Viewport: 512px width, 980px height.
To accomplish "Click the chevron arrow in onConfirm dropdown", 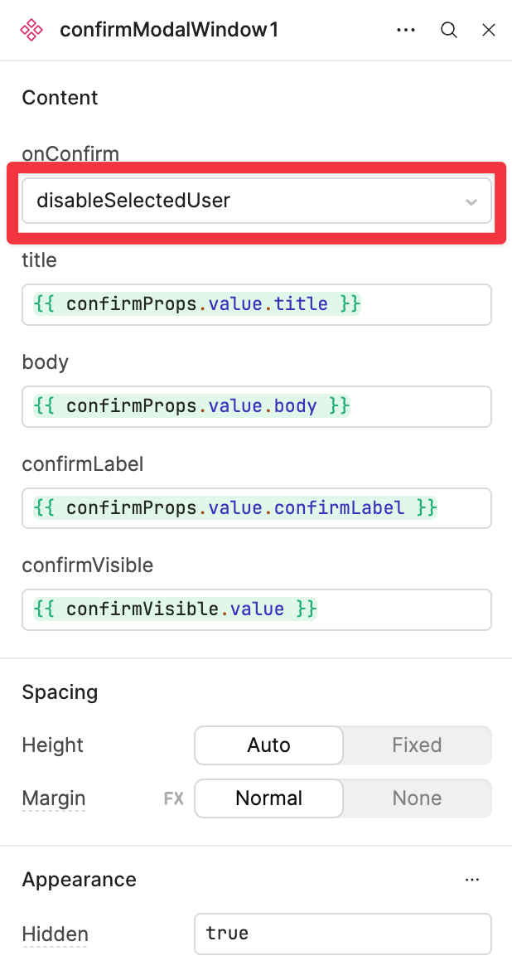I will (x=471, y=201).
